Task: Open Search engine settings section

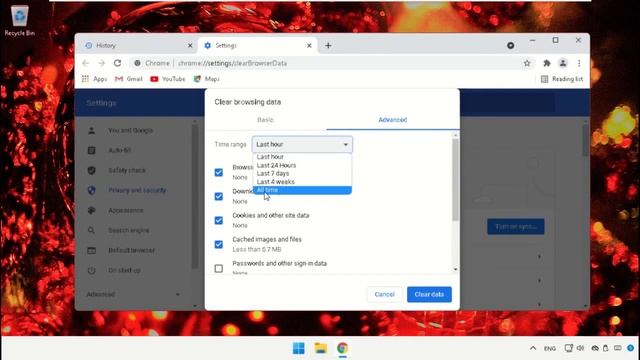Action: tap(129, 230)
